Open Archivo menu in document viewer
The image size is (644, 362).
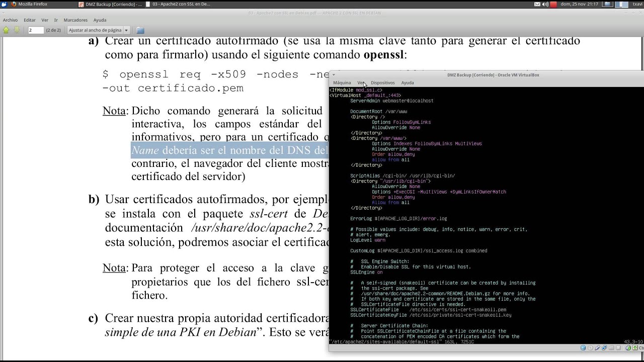[x=10, y=20]
